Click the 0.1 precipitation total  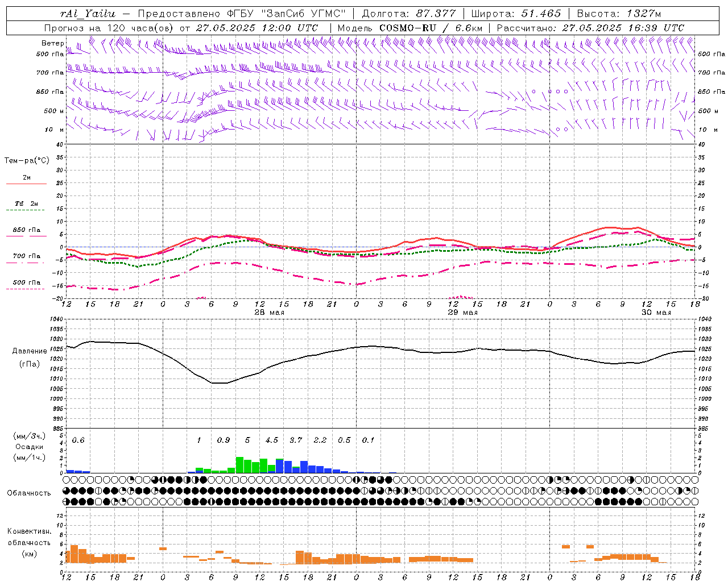[369, 440]
